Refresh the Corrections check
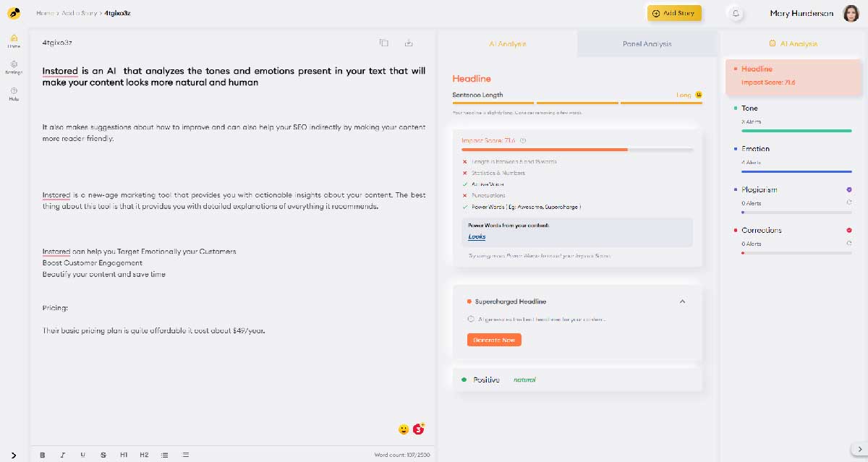This screenshot has width=868, height=462. 848,244
